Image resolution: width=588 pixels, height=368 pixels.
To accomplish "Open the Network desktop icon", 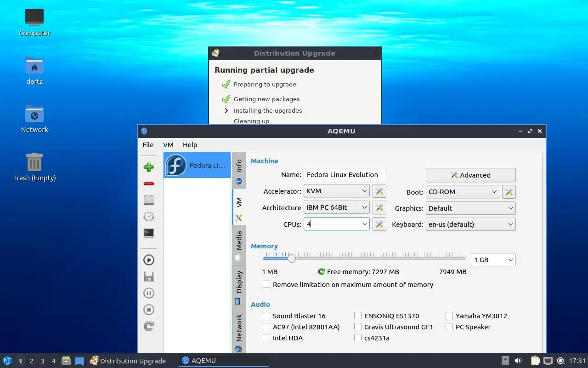I will pyautogui.click(x=34, y=119).
